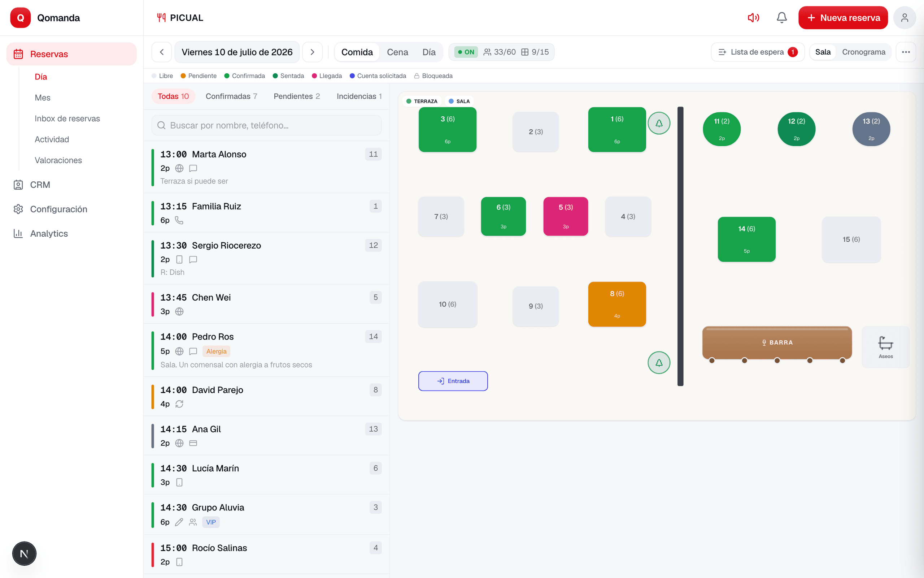Switch to Comida service
This screenshot has height=578, width=924.
357,52
